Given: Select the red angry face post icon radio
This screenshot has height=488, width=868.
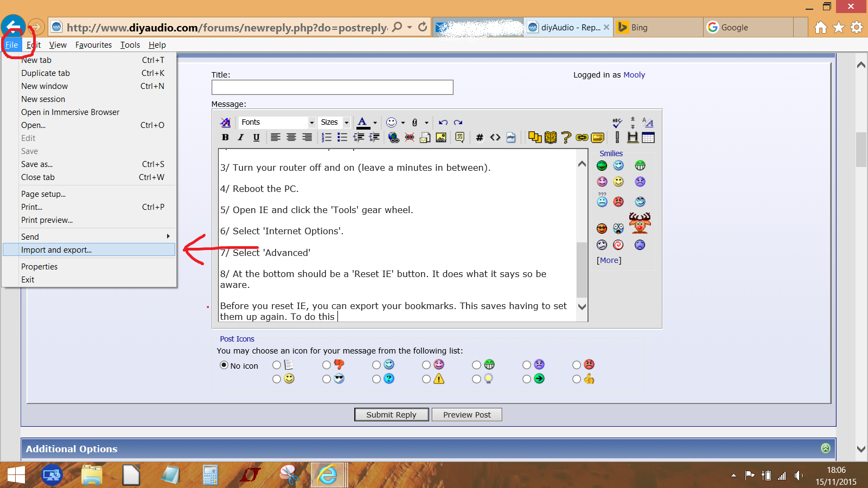Looking at the screenshot, I should [577, 365].
